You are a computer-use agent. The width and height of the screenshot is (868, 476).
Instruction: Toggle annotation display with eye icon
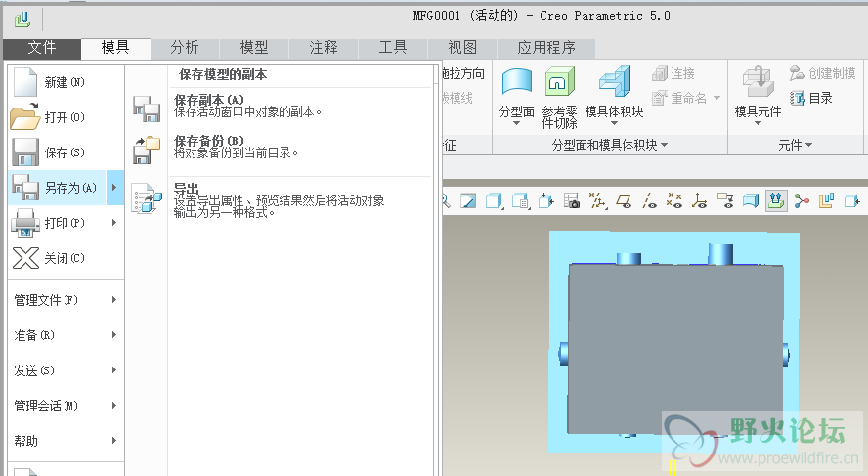725,200
